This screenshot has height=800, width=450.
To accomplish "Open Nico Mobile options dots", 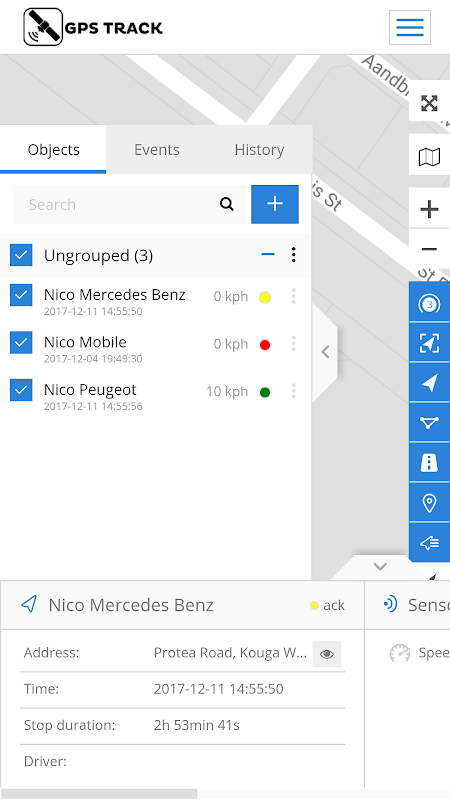I will pos(293,343).
